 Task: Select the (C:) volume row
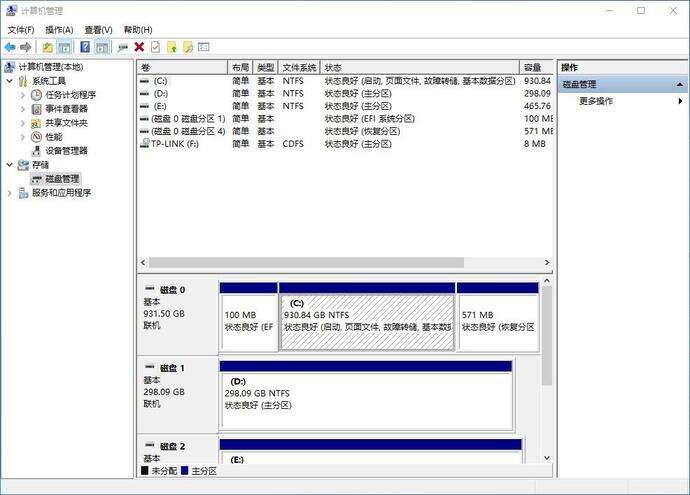click(345, 81)
